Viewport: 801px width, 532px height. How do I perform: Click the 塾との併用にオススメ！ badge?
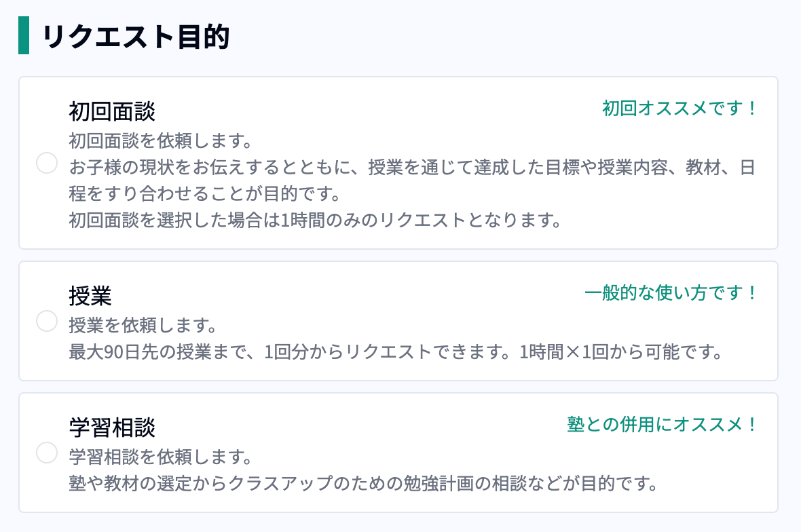click(662, 425)
